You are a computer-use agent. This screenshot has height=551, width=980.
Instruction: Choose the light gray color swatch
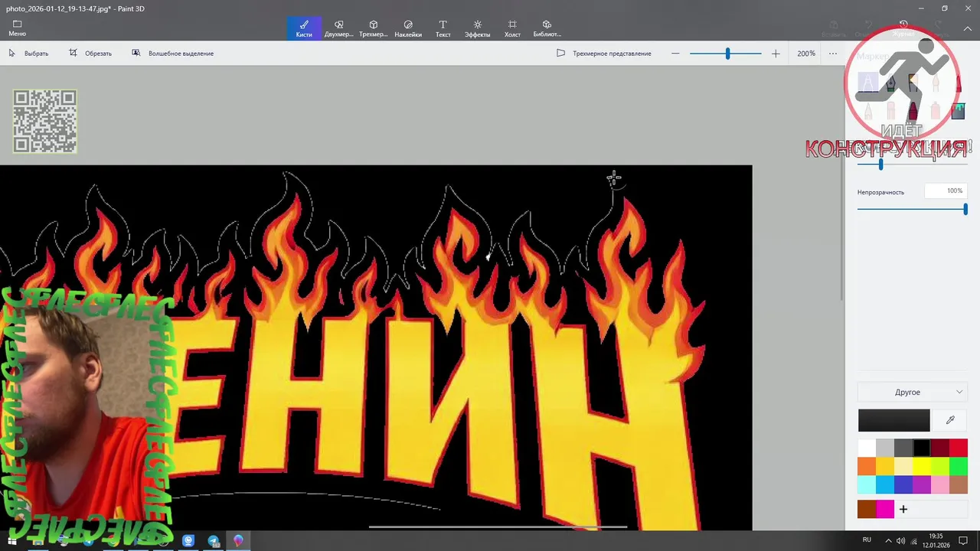click(885, 448)
